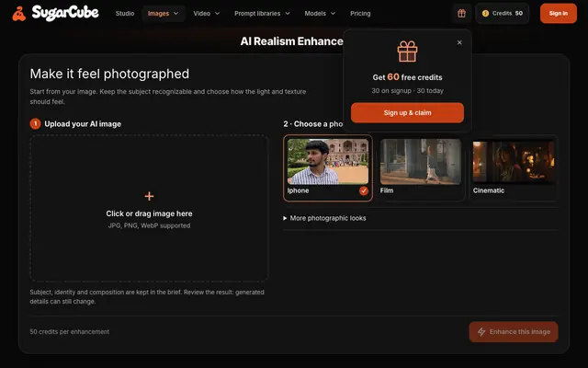Click the lightning bolt on Enhance button

point(481,331)
